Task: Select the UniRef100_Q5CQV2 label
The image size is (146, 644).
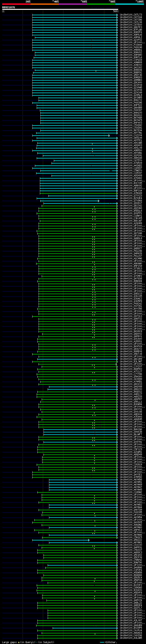Action: (131, 555)
